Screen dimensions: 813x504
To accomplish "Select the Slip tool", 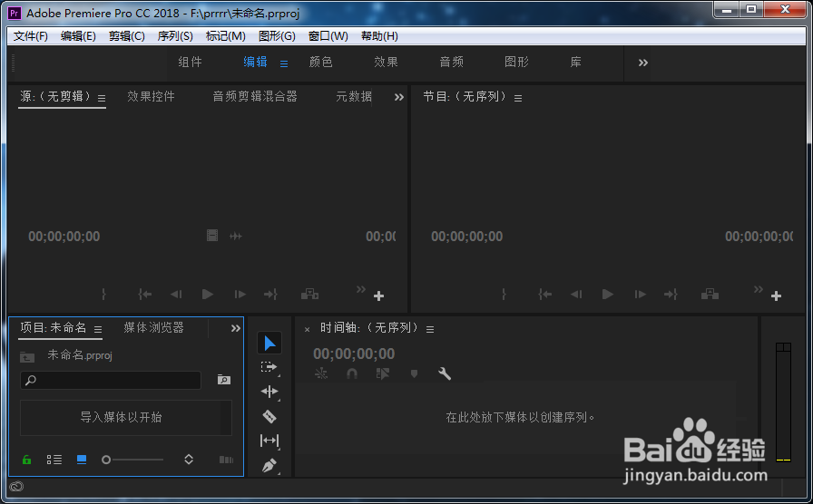I will [x=269, y=441].
